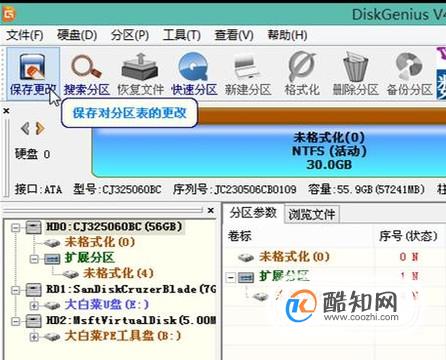
Task: Click HD0 hard disk icon in tree
Action: pyautogui.click(x=34, y=227)
